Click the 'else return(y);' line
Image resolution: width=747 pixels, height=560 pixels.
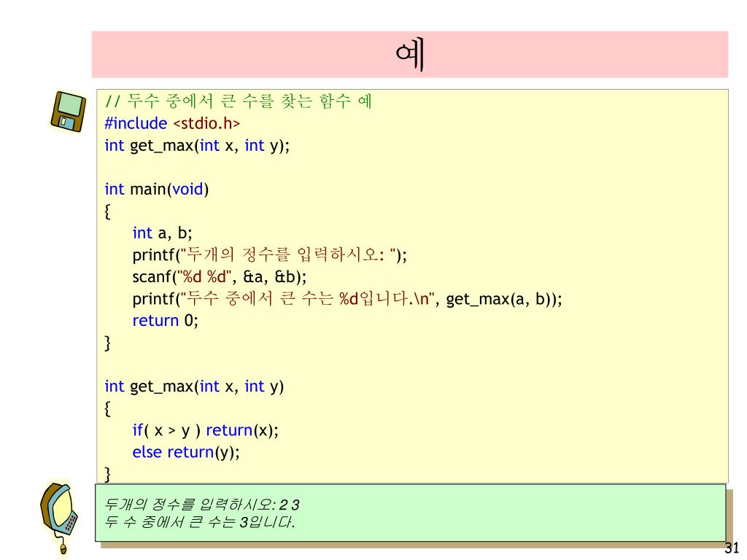[x=186, y=452]
